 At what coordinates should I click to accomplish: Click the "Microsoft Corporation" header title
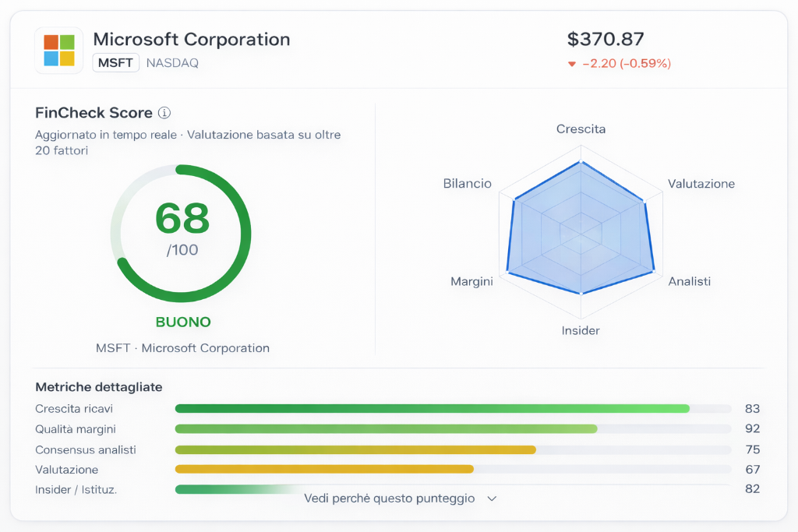pyautogui.click(x=192, y=39)
